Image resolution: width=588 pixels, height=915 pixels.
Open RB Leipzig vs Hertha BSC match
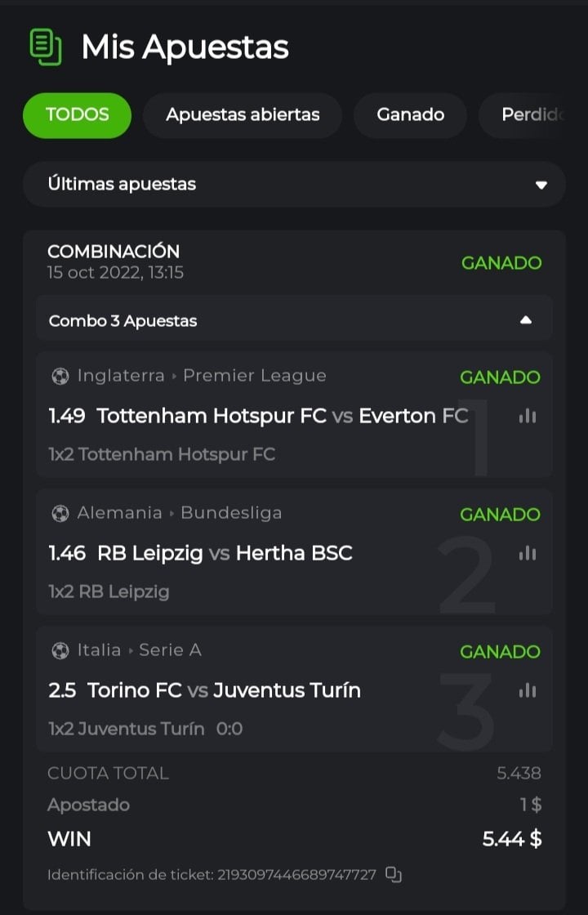coord(225,553)
